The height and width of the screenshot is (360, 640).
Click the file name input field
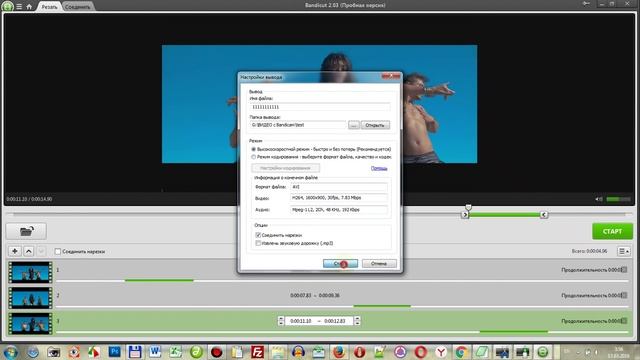[x=320, y=107]
